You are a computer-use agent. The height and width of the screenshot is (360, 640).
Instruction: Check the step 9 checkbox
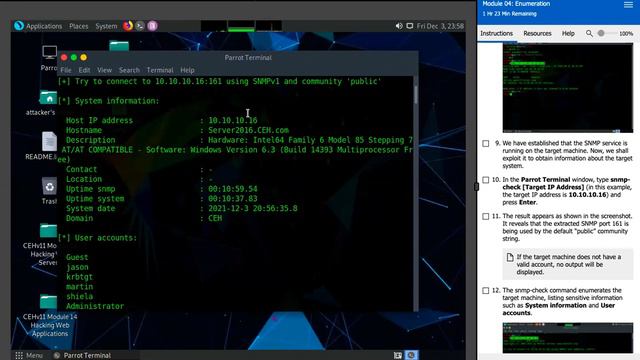(486, 144)
